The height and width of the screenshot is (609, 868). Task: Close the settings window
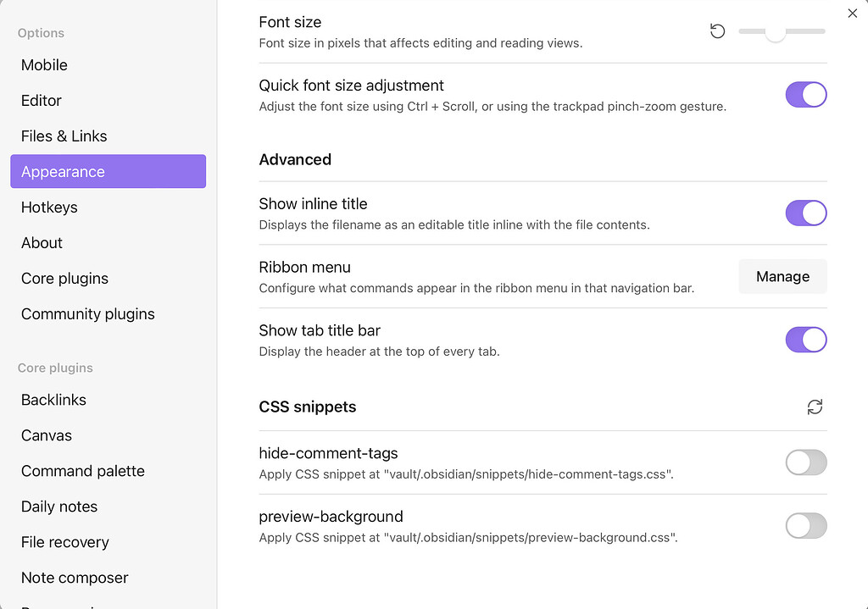pyautogui.click(x=853, y=13)
